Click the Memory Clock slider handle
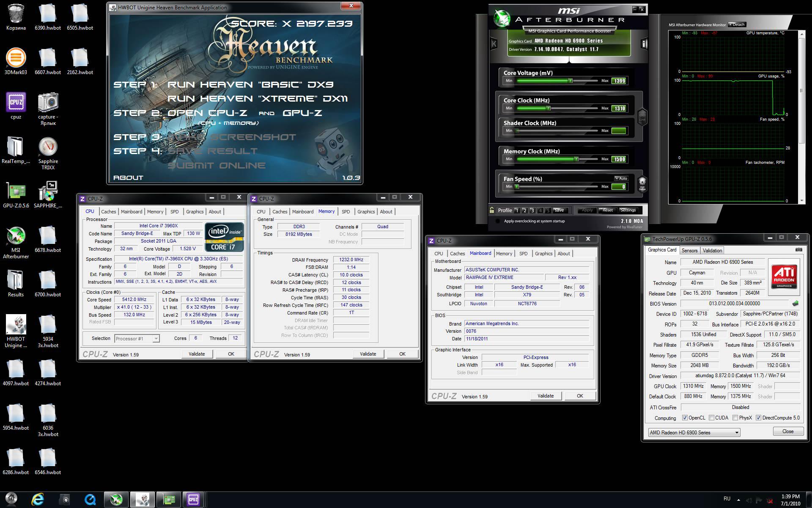The width and height of the screenshot is (812, 508). coord(576,159)
